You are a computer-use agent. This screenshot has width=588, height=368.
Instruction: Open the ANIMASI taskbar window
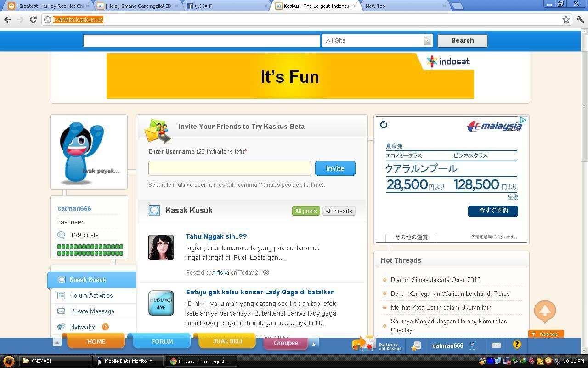pos(55,361)
